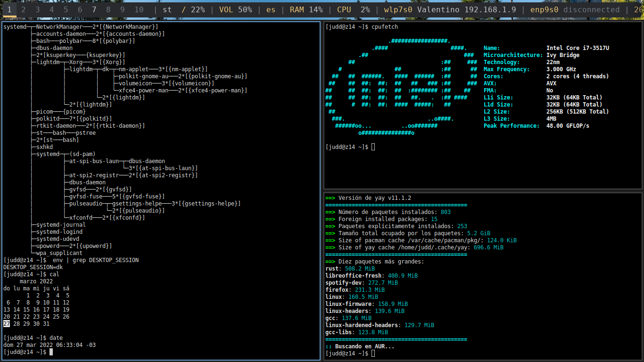Click the 2 cores (4 threads) value
644x362 pixels.
point(578,76)
